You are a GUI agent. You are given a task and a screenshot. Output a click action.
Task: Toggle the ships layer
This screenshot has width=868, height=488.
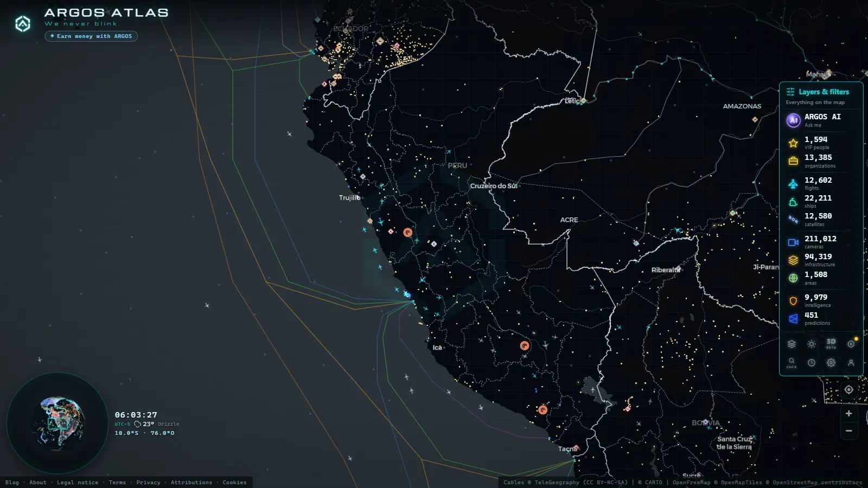coord(820,202)
